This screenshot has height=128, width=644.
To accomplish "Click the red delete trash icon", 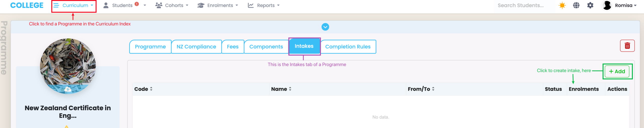I will coord(627,46).
